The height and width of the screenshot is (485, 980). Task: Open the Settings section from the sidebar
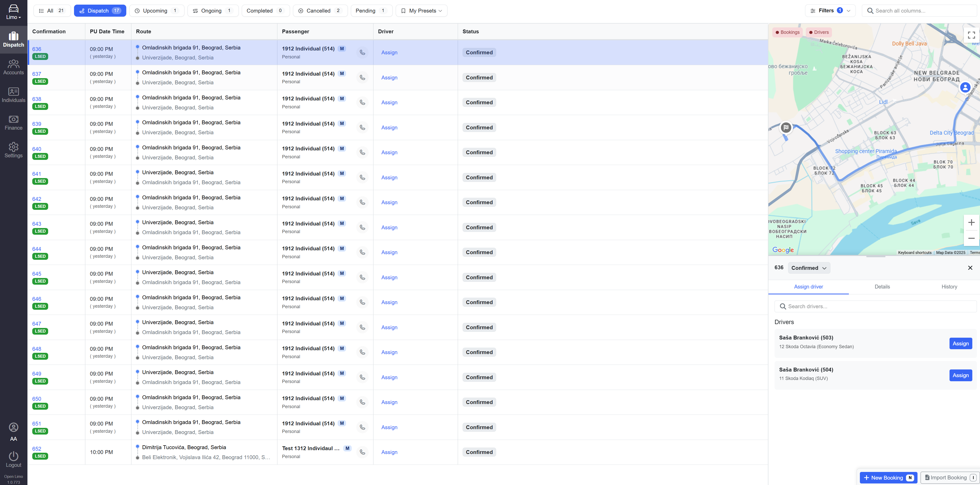coord(13,150)
